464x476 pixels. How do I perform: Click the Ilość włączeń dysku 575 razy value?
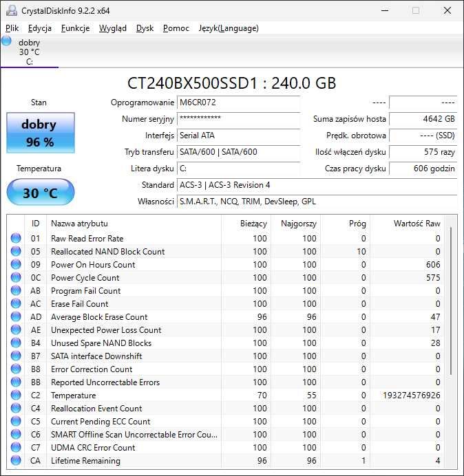click(x=423, y=152)
